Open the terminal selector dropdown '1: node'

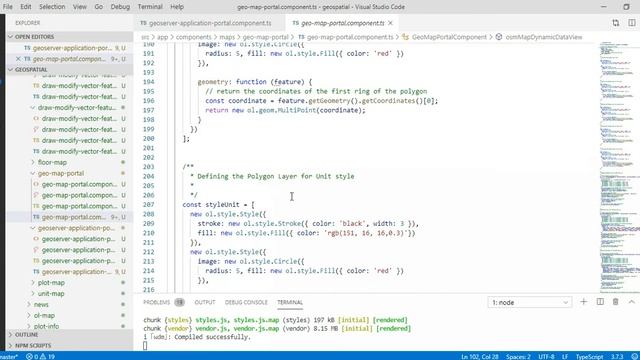click(529, 302)
